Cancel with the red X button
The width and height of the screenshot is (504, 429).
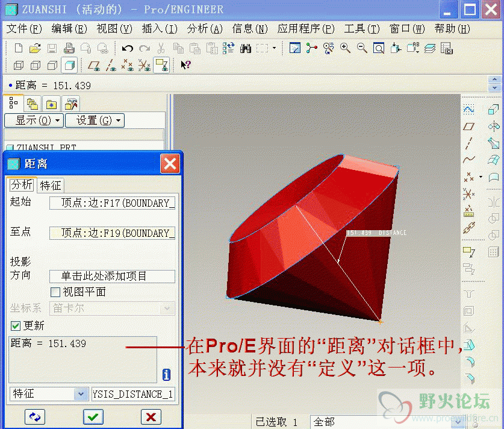pyautogui.click(x=151, y=417)
